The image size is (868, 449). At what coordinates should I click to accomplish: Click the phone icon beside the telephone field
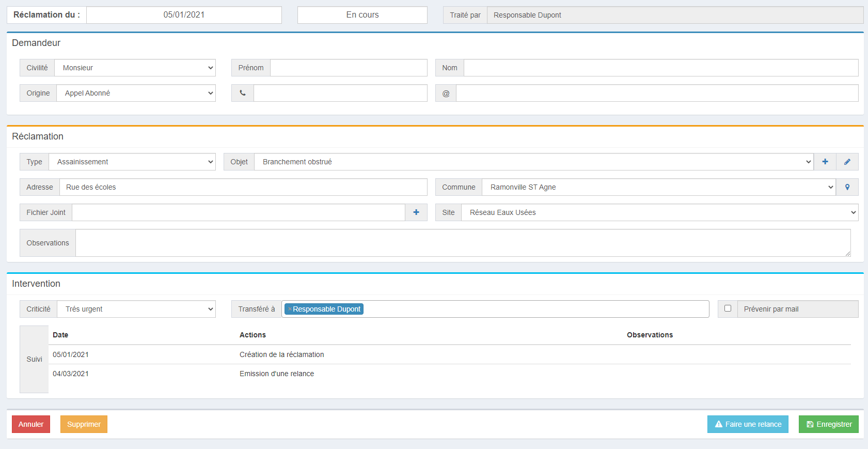coord(243,93)
